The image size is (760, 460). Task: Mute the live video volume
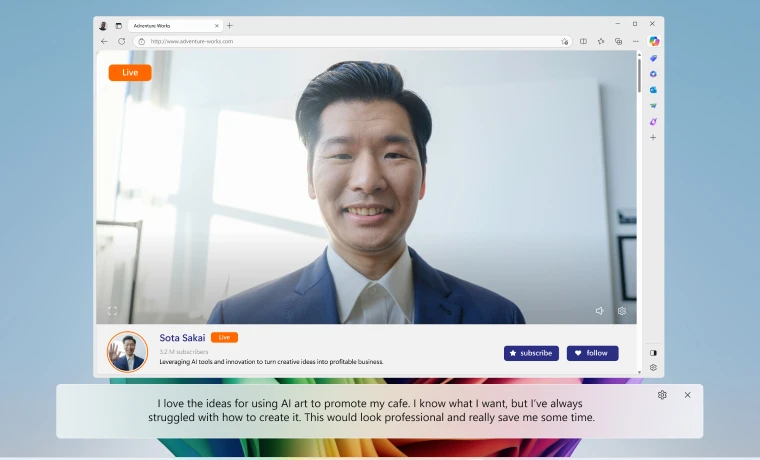click(x=599, y=311)
